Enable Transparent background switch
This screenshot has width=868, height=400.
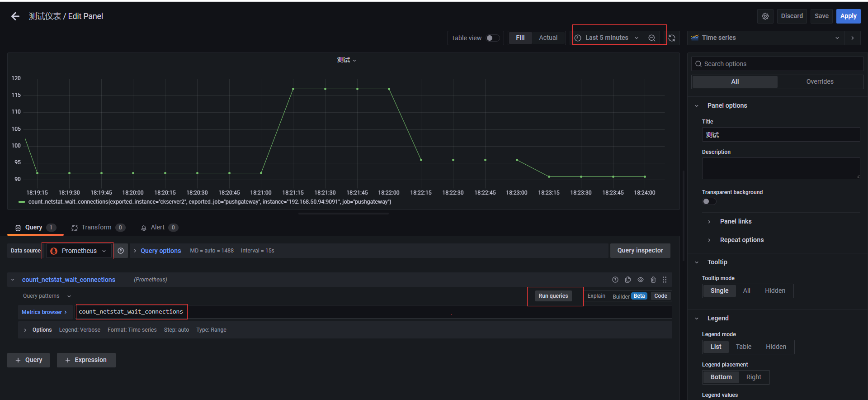pyautogui.click(x=709, y=201)
